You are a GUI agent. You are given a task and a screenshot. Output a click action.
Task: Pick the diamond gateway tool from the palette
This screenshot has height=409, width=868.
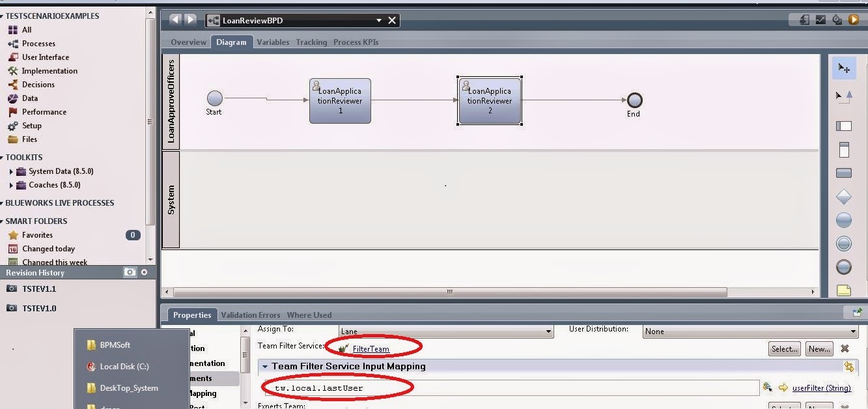point(843,196)
